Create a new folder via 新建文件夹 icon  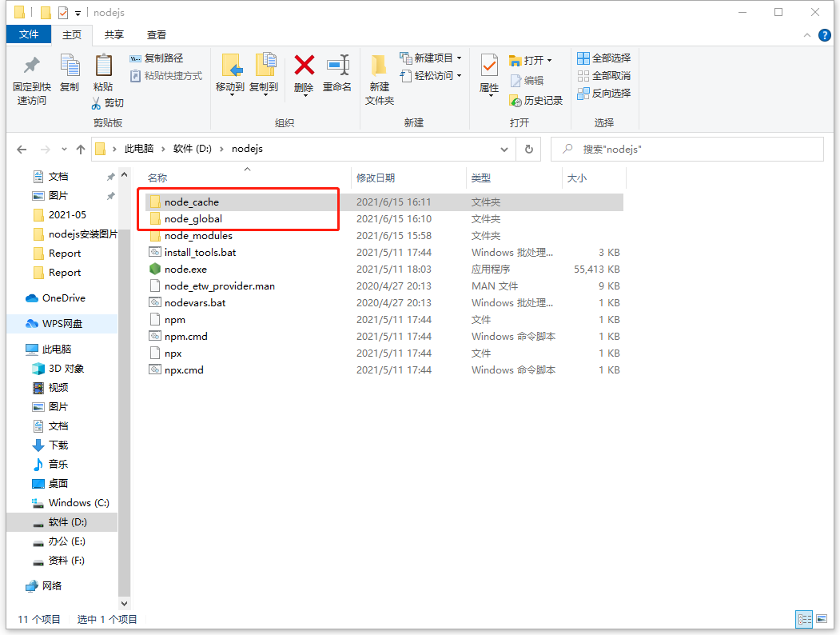point(378,78)
